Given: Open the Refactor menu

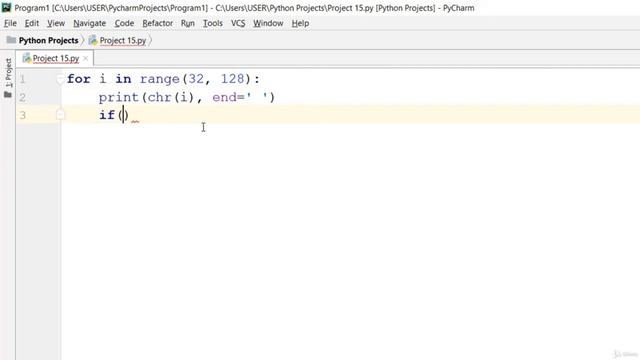Looking at the screenshot, I should point(158,23).
